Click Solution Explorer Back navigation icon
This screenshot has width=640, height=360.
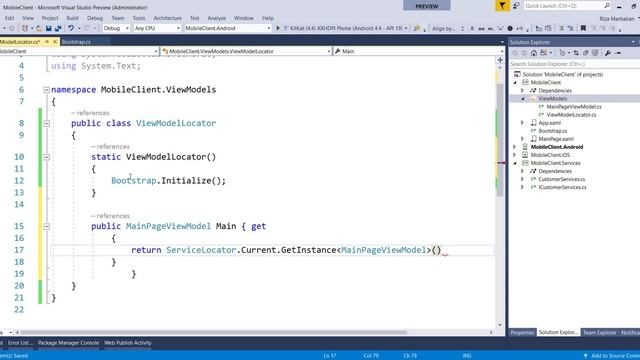pyautogui.click(x=515, y=53)
